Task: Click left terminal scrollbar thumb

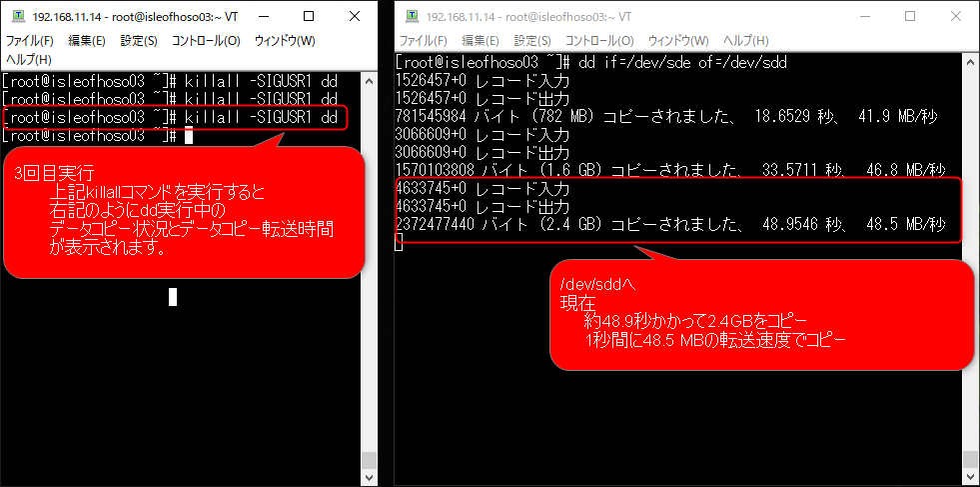Action: point(370,459)
